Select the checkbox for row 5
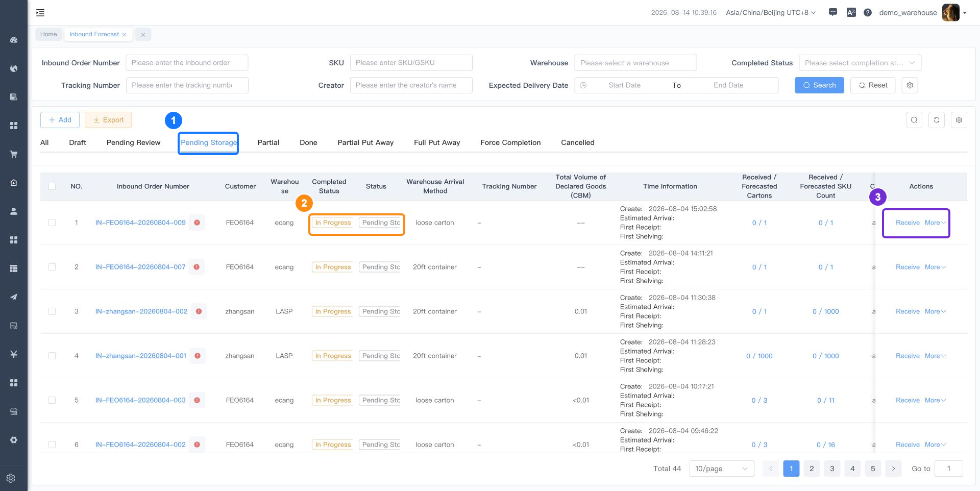Viewport: 980px width, 491px height. pyautogui.click(x=52, y=400)
